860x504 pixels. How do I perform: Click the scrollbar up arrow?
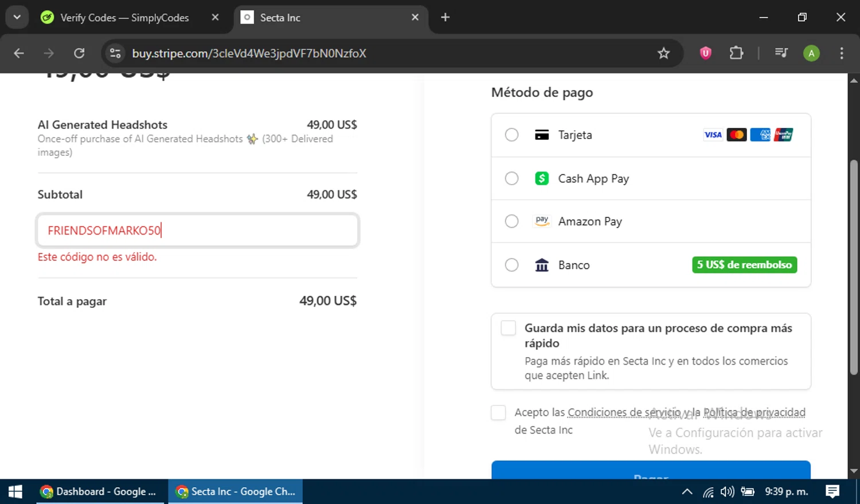pos(854,80)
